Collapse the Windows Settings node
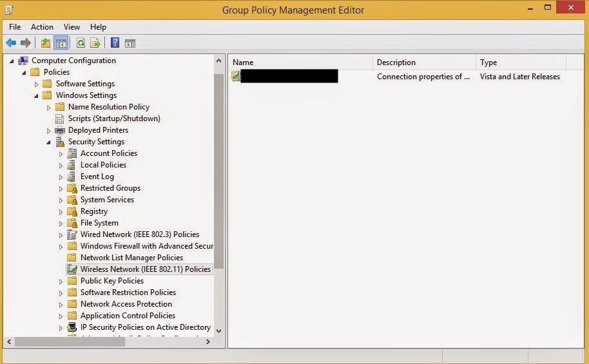The height and width of the screenshot is (364, 589). point(37,96)
